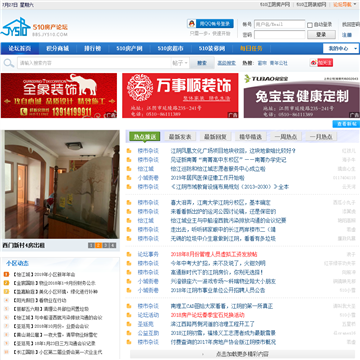Open 每日任务 in the navigation bar
The height and width of the screenshot is (360, 360).
point(251,49)
